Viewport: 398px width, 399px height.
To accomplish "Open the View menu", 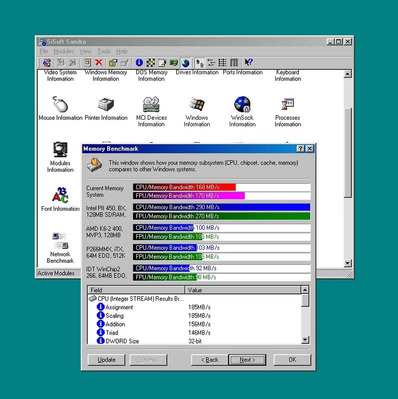I will [85, 51].
